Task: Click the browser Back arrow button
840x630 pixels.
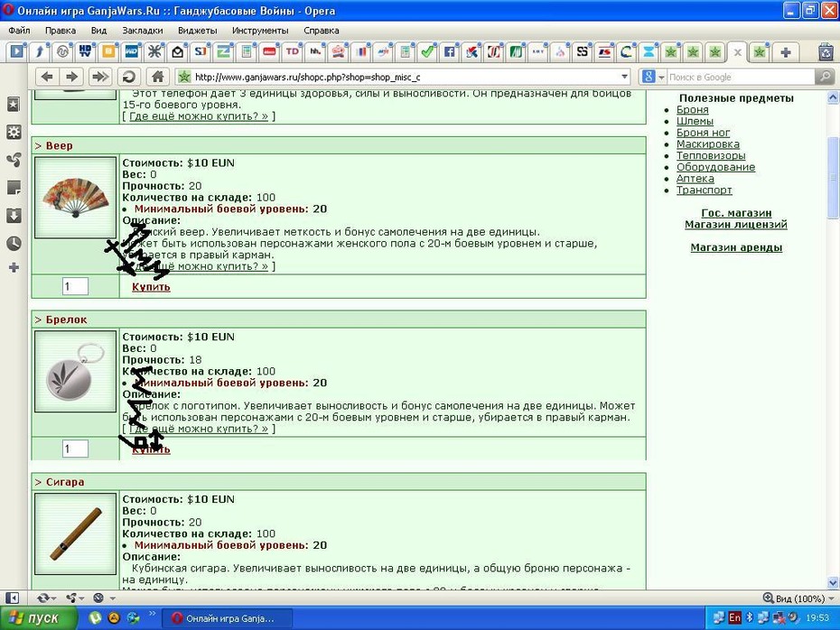Action: (x=47, y=77)
